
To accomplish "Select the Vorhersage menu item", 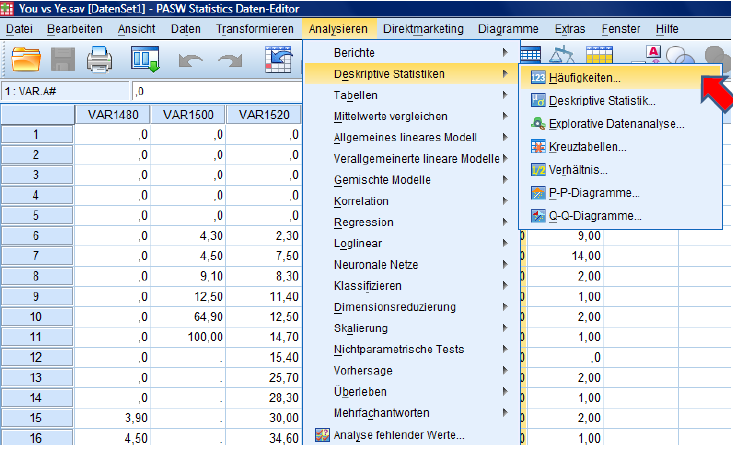I will point(411,371).
